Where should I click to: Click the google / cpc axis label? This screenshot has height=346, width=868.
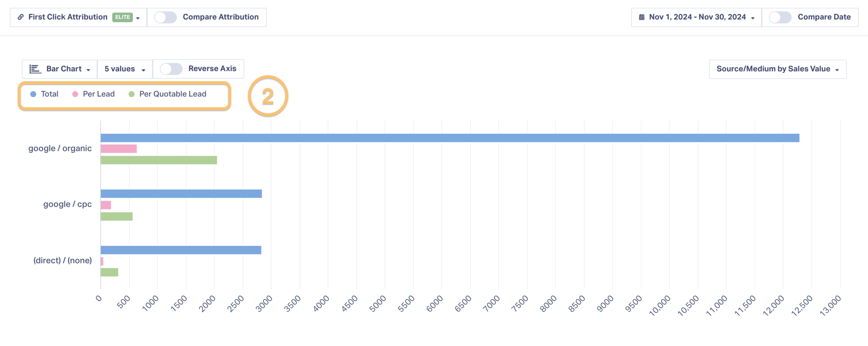coord(67,204)
